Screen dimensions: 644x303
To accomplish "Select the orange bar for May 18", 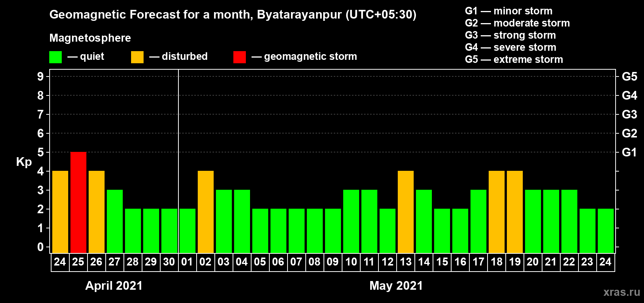I will click(497, 212).
